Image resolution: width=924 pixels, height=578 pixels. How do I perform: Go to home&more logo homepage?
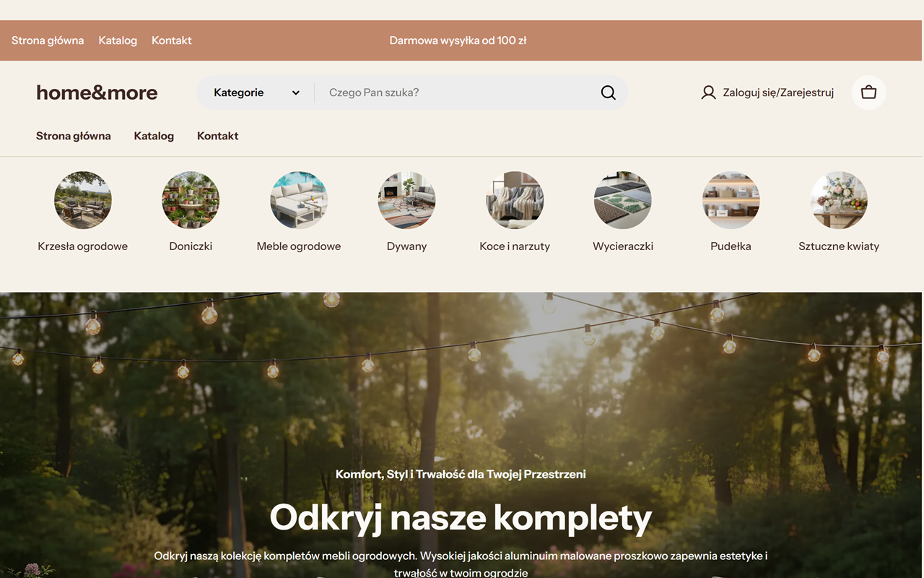point(97,92)
